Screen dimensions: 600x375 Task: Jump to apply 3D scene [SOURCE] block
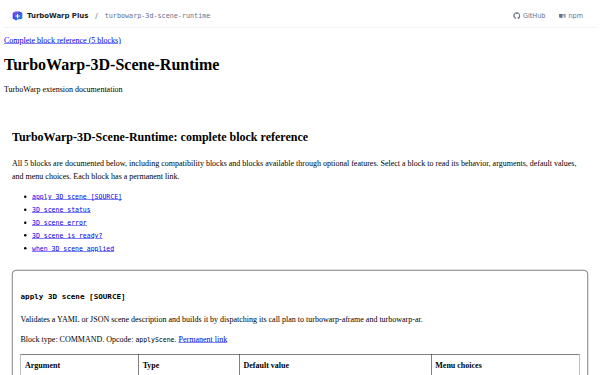point(77,197)
